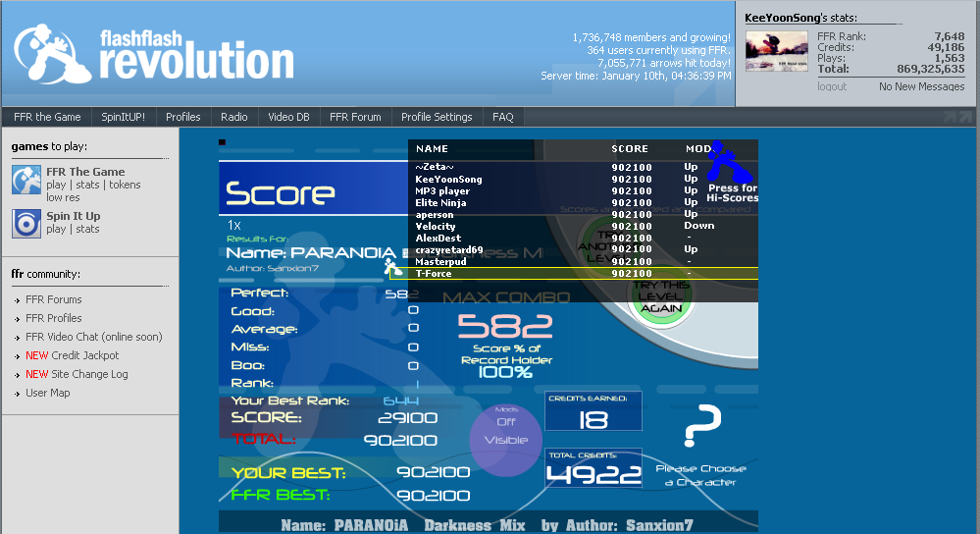Select the FAQ navigation tab

(502, 117)
